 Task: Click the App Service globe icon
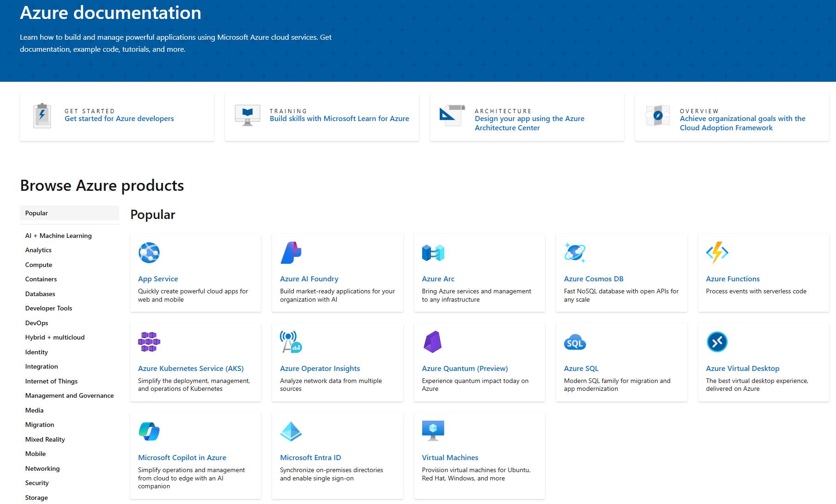149,253
